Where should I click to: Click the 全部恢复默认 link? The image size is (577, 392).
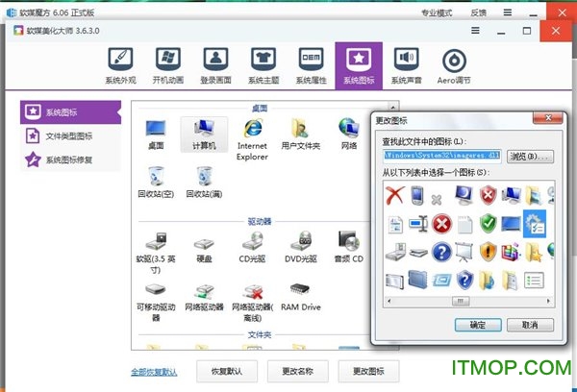(x=155, y=372)
